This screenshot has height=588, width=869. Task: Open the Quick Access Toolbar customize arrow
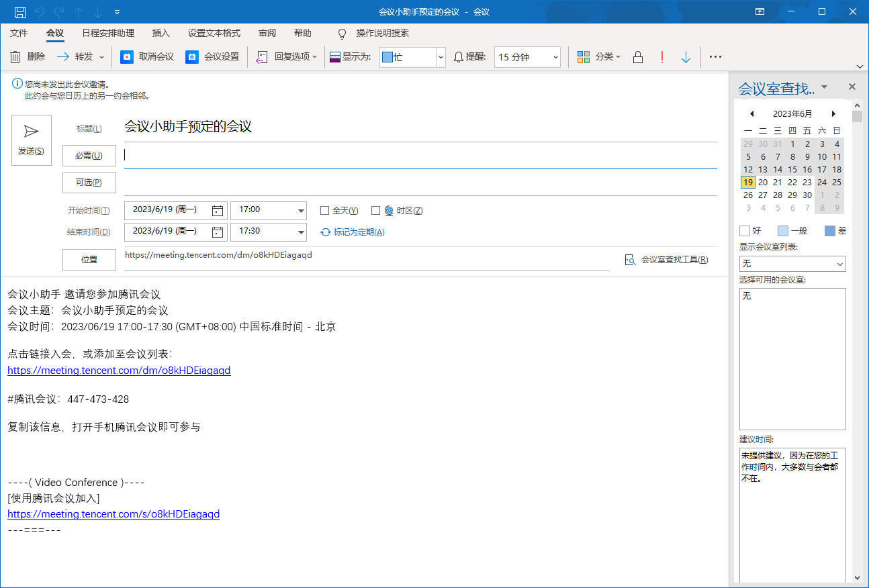tap(118, 12)
